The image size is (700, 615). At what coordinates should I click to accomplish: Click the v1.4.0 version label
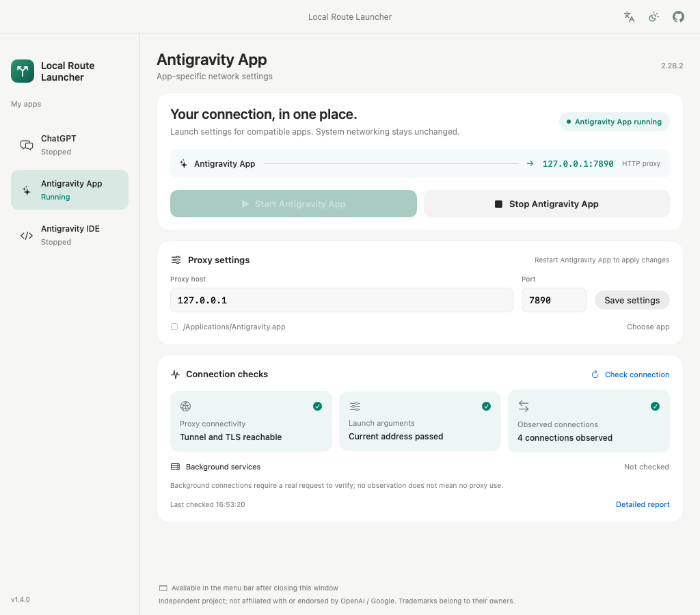[x=21, y=599]
